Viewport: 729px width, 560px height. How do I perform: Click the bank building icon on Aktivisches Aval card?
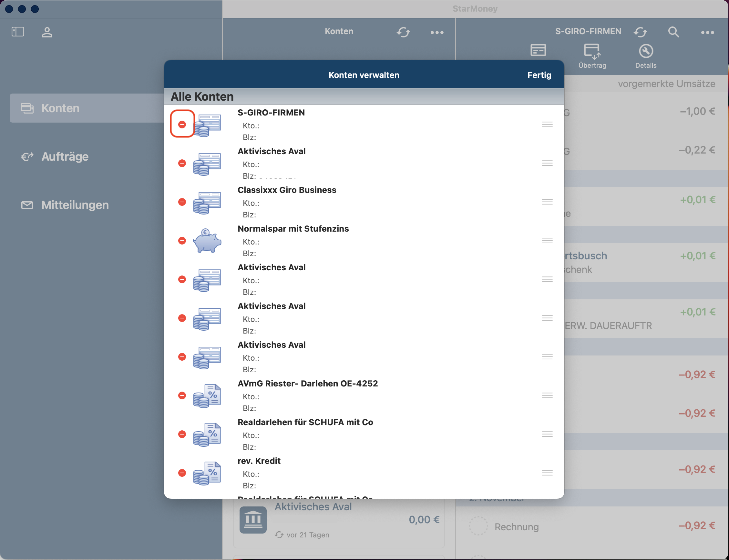coord(253,520)
